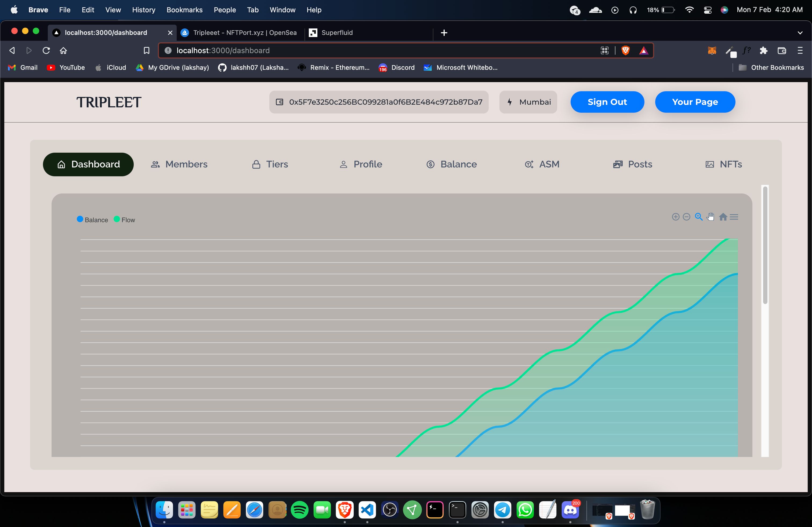Viewport: 812px width, 527px height.
Task: Open chart pan/drag tool
Action: tap(711, 217)
